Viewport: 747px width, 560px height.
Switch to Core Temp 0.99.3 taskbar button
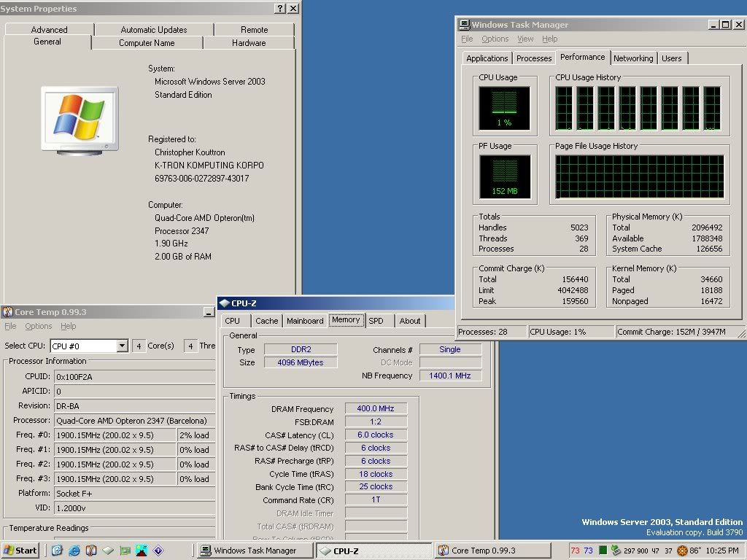tap(492, 551)
